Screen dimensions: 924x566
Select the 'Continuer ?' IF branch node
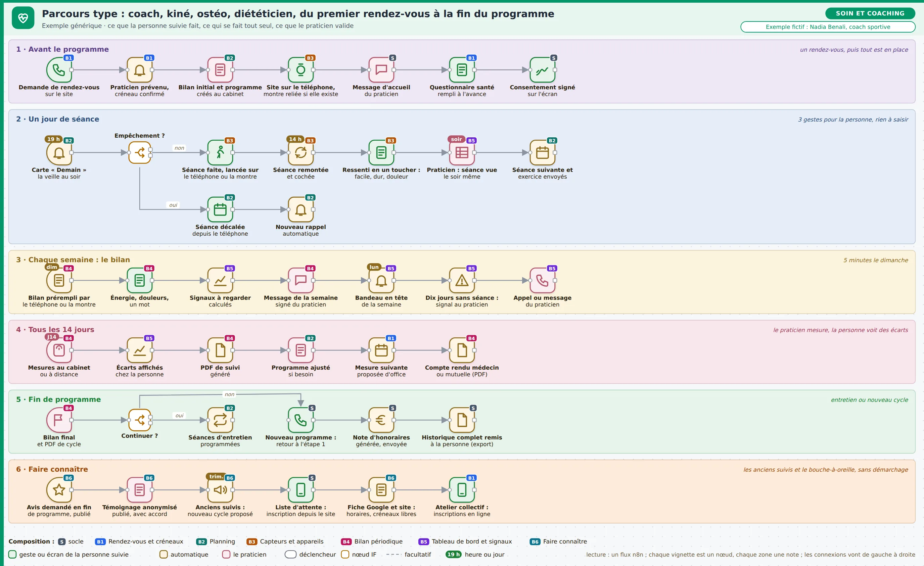[139, 420]
